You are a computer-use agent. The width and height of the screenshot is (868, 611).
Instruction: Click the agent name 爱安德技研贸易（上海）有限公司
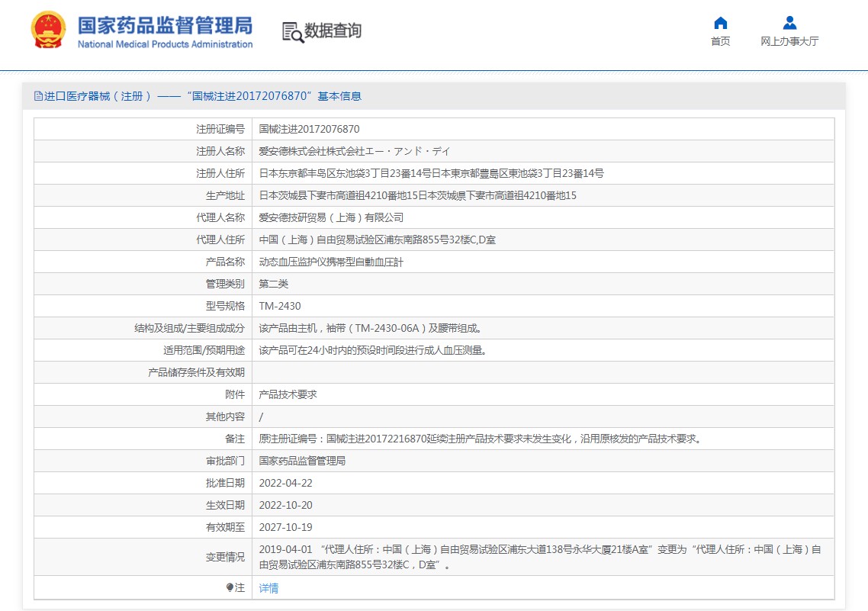tap(331, 217)
